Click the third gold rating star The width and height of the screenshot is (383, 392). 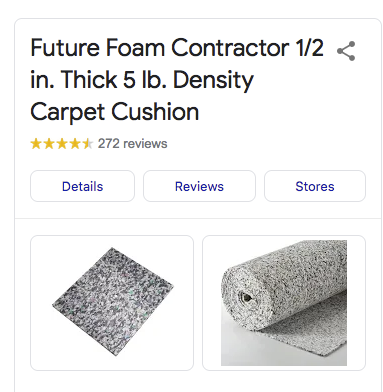(62, 144)
